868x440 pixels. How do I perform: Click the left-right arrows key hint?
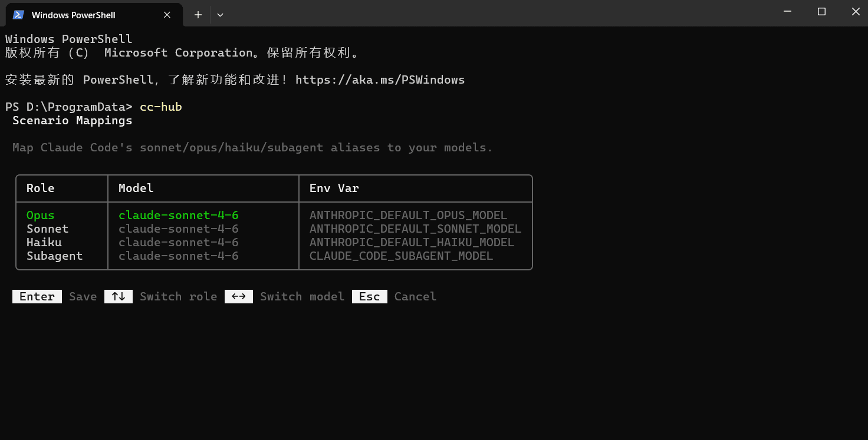point(239,296)
